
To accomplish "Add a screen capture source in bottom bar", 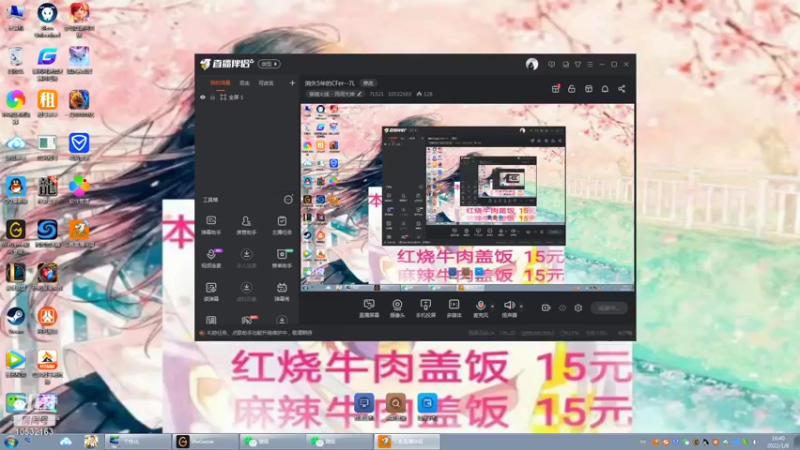I will (x=369, y=309).
